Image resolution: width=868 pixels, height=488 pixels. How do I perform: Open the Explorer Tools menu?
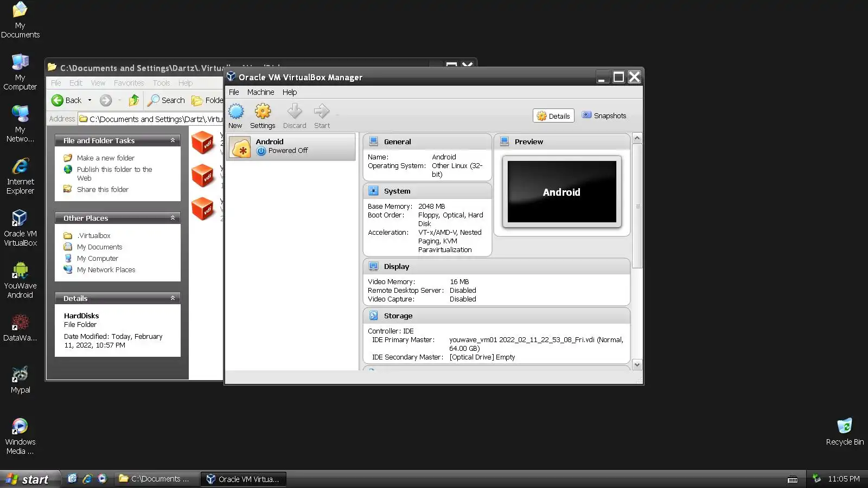[x=161, y=83]
